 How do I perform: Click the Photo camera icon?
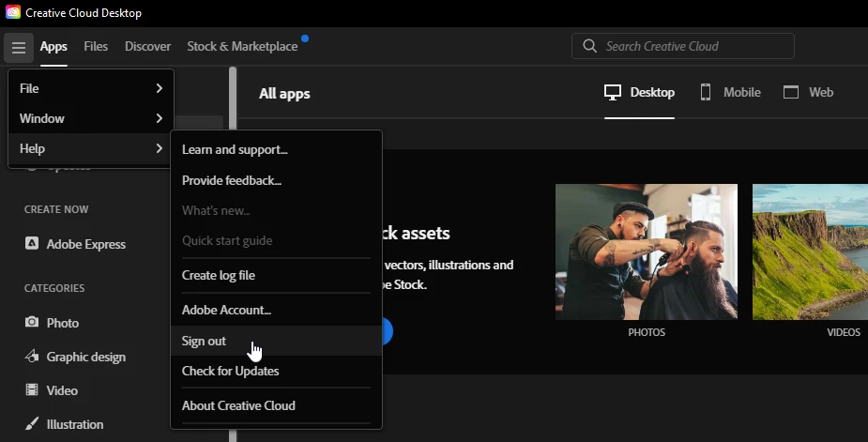point(32,322)
